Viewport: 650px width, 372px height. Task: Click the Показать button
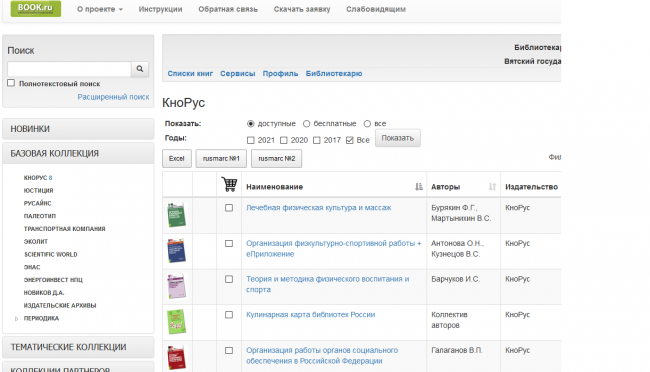pyautogui.click(x=398, y=138)
